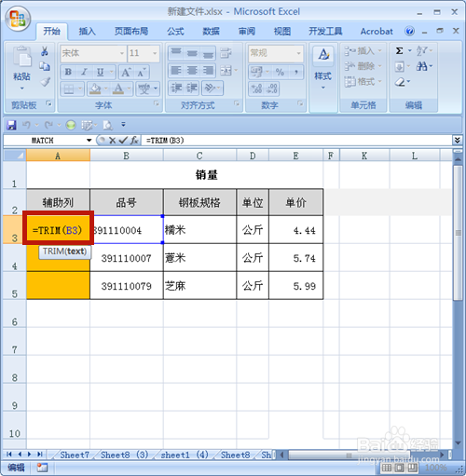
Task: Select column C header
Action: pyautogui.click(x=199, y=156)
